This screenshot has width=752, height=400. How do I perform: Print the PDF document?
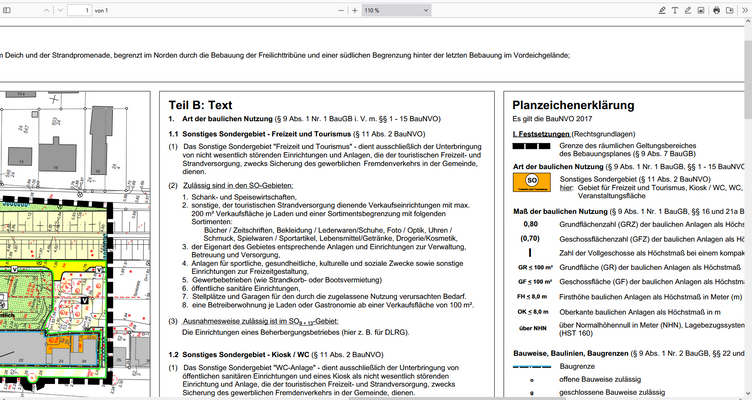717,9
